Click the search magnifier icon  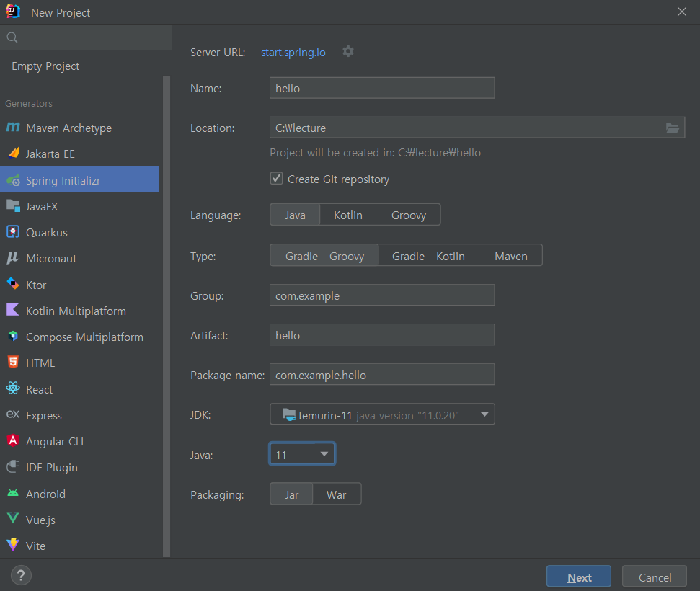tap(12, 37)
